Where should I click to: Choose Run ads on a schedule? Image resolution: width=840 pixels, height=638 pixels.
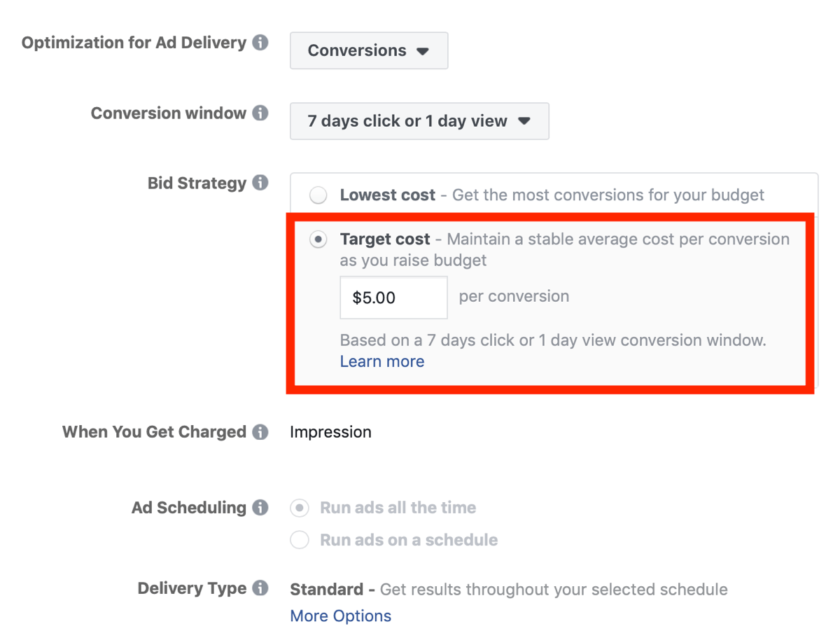[300, 540]
